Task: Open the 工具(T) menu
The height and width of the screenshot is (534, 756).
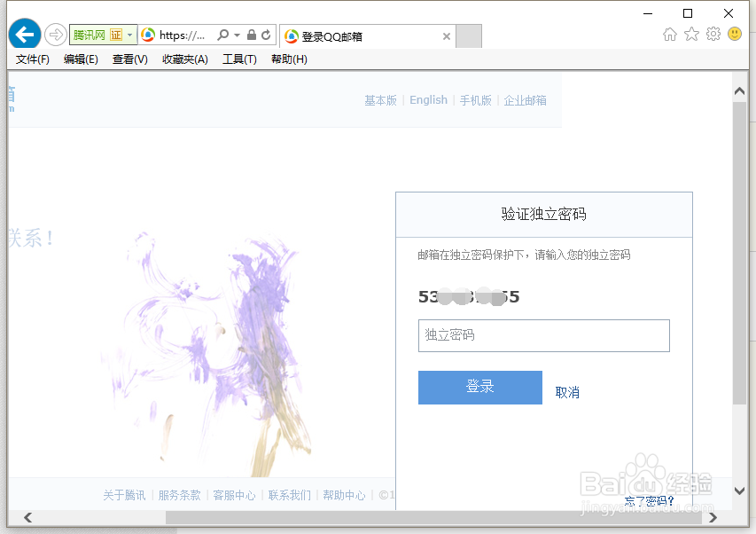Action: tap(239, 59)
